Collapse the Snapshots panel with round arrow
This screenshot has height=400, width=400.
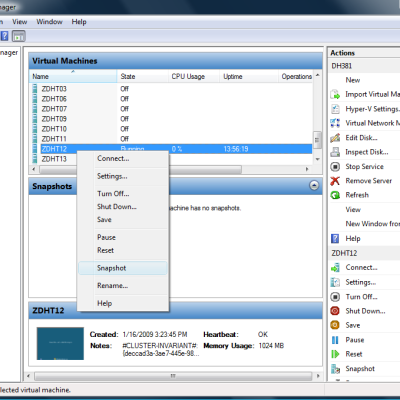[314, 186]
